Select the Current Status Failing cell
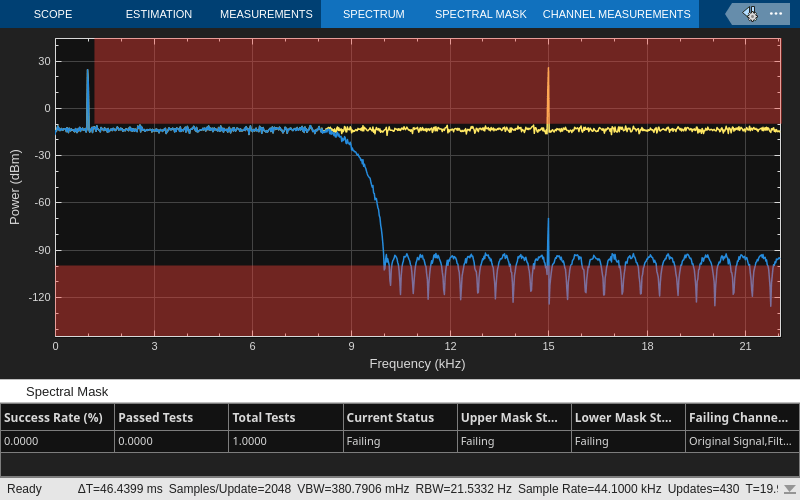Image resolution: width=800 pixels, height=500 pixels. coord(400,441)
